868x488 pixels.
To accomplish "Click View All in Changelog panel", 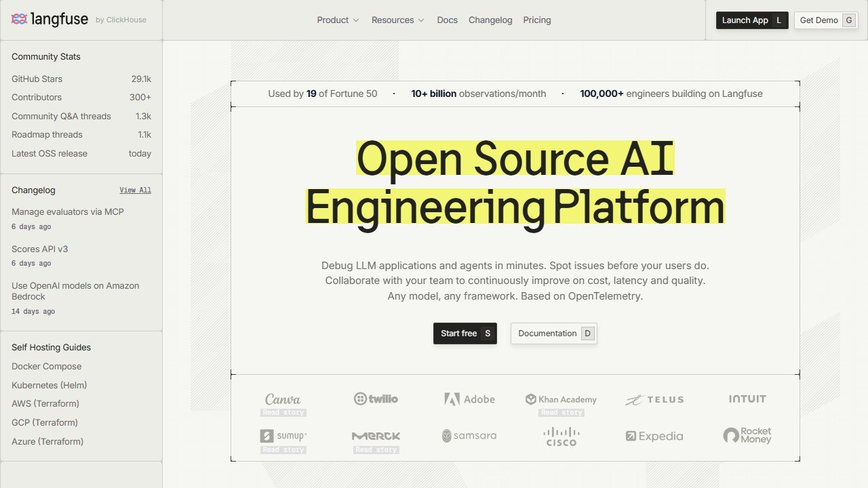I will click(x=136, y=190).
